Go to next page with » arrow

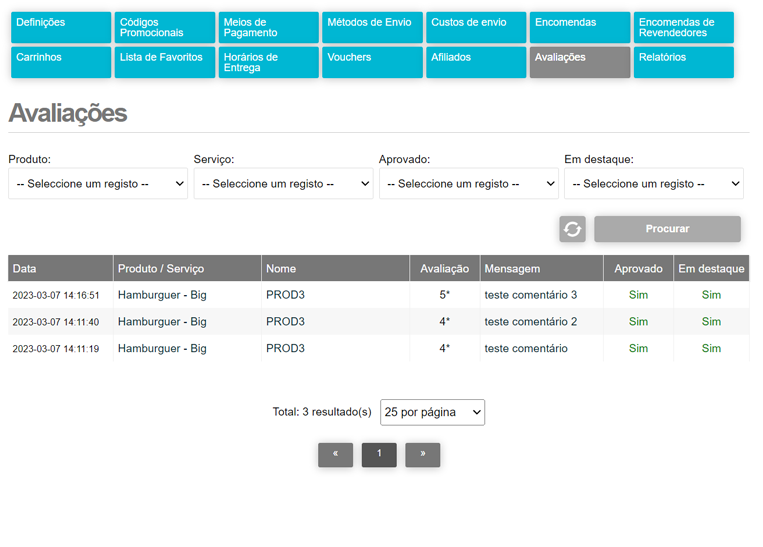[422, 455]
